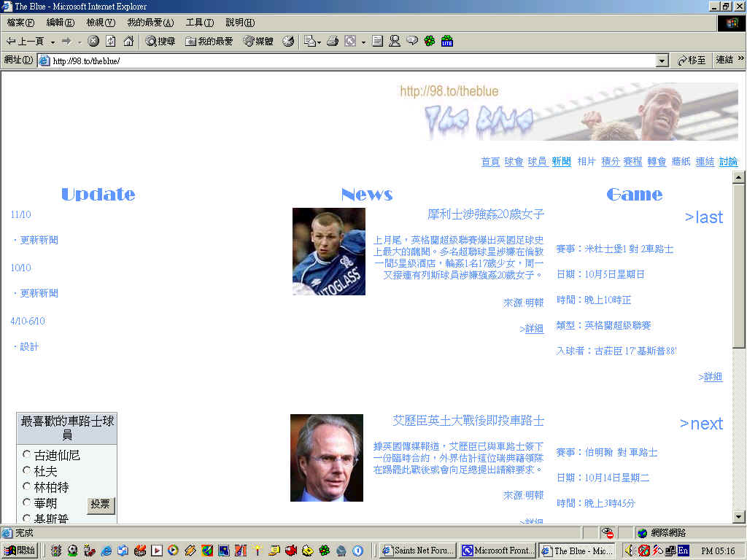This screenshot has width=747, height=560.
Task: Click the Print toolbar icon
Action: click(x=333, y=42)
